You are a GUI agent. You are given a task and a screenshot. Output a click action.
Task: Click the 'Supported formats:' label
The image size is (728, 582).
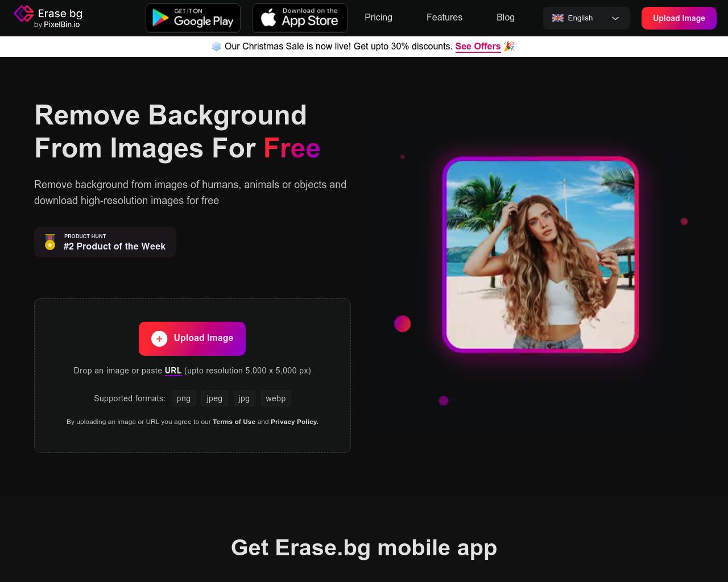coord(130,398)
